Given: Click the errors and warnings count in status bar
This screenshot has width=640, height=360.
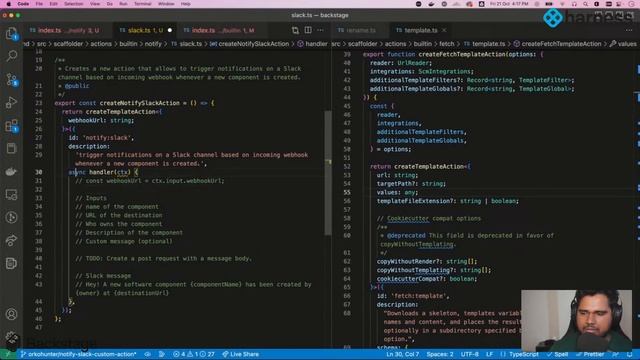Looking at the screenshot, I should point(194,354).
